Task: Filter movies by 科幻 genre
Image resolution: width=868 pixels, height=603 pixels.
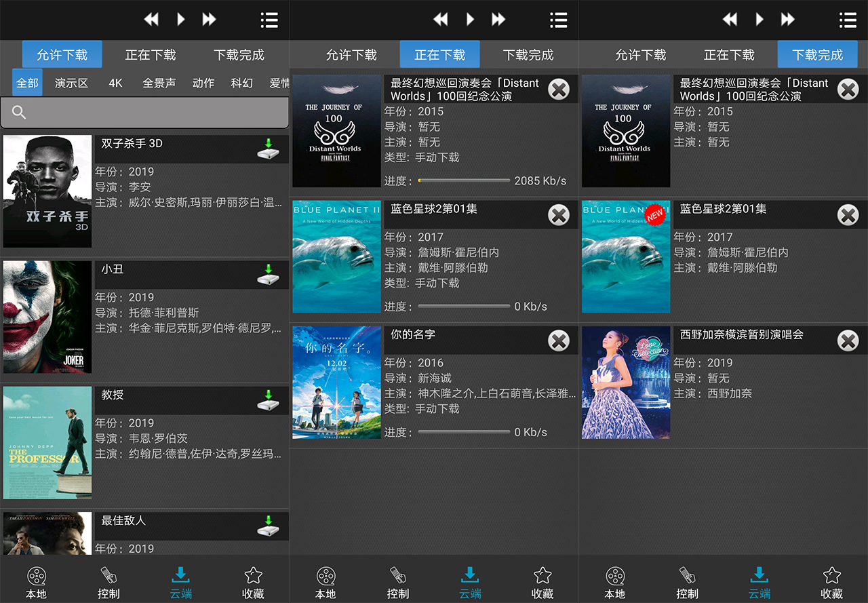Action: point(241,83)
